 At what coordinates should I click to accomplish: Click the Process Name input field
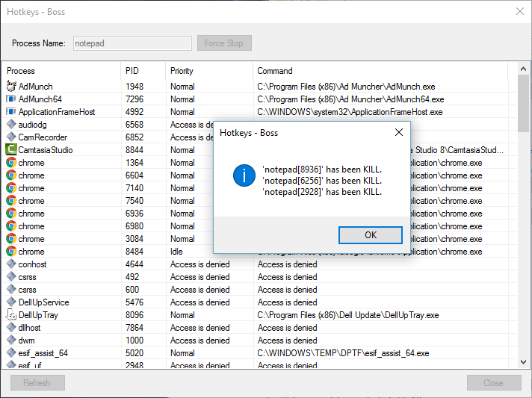(x=132, y=43)
